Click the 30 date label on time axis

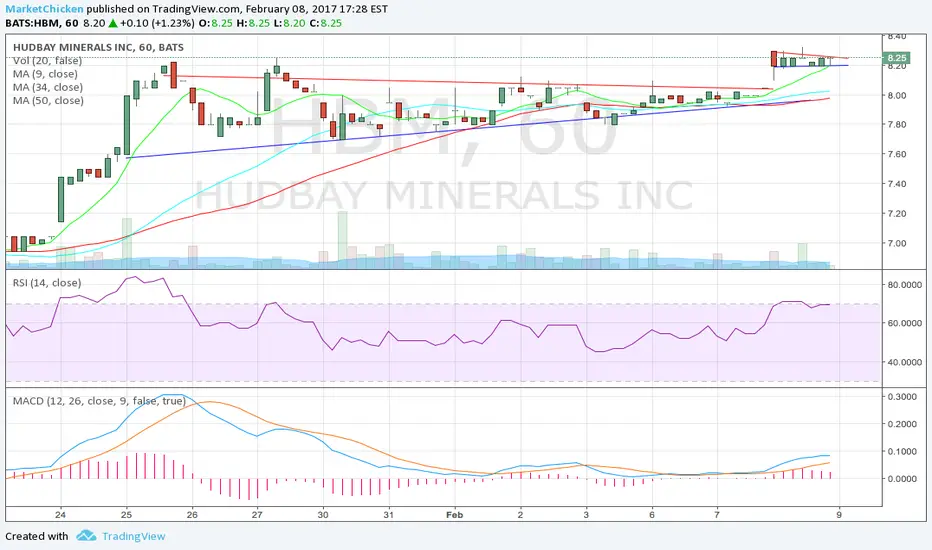point(323,515)
